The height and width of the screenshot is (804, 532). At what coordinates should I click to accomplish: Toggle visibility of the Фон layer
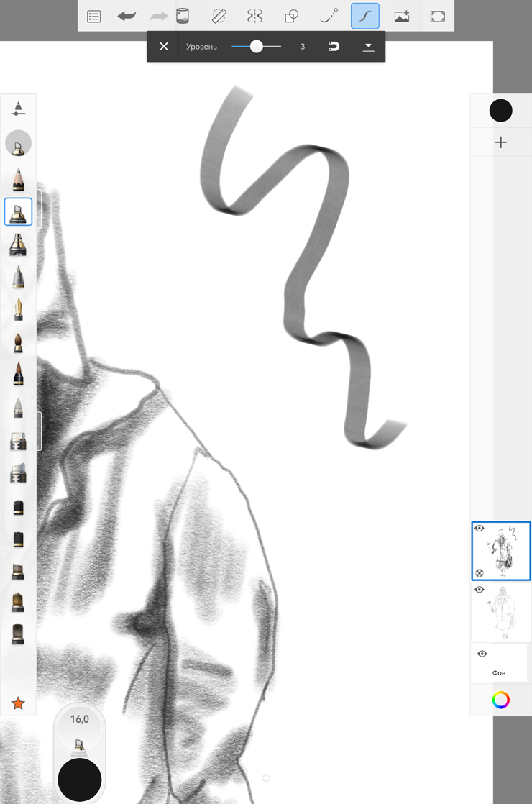coord(482,654)
